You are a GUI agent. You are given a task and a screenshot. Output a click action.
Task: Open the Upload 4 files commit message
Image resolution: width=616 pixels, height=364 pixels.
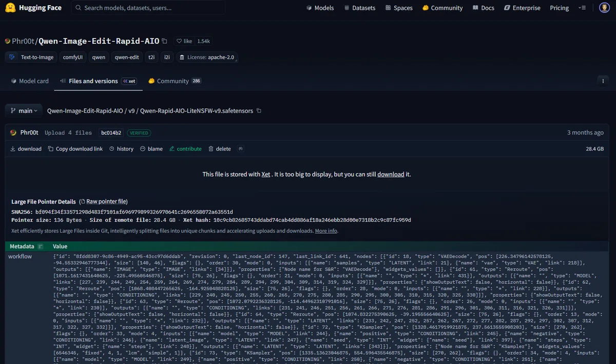coord(68,132)
